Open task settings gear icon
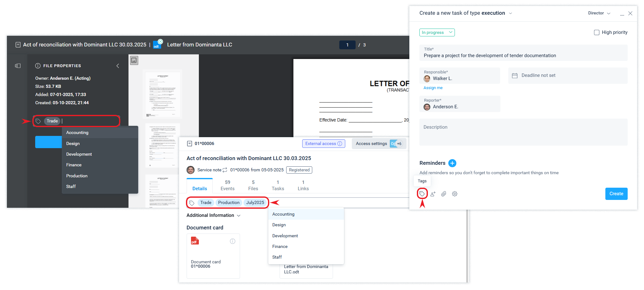 (x=455, y=194)
